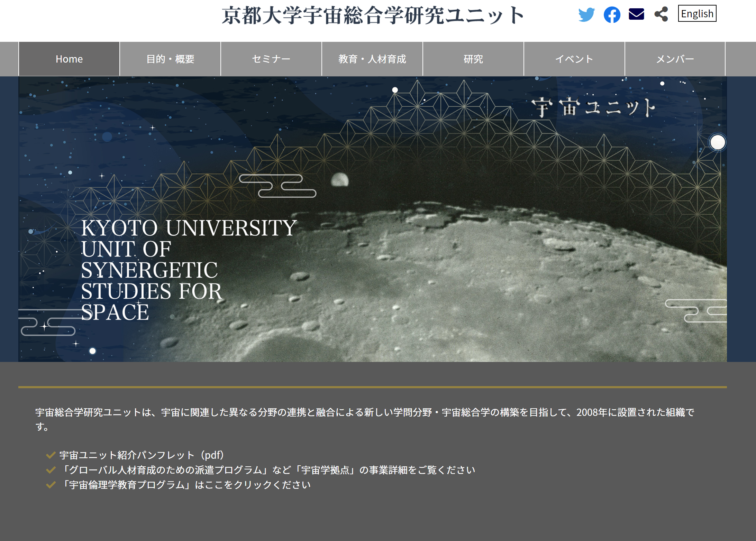Click the moon hero banner image
Viewport: 756px width, 541px height.
(373, 219)
